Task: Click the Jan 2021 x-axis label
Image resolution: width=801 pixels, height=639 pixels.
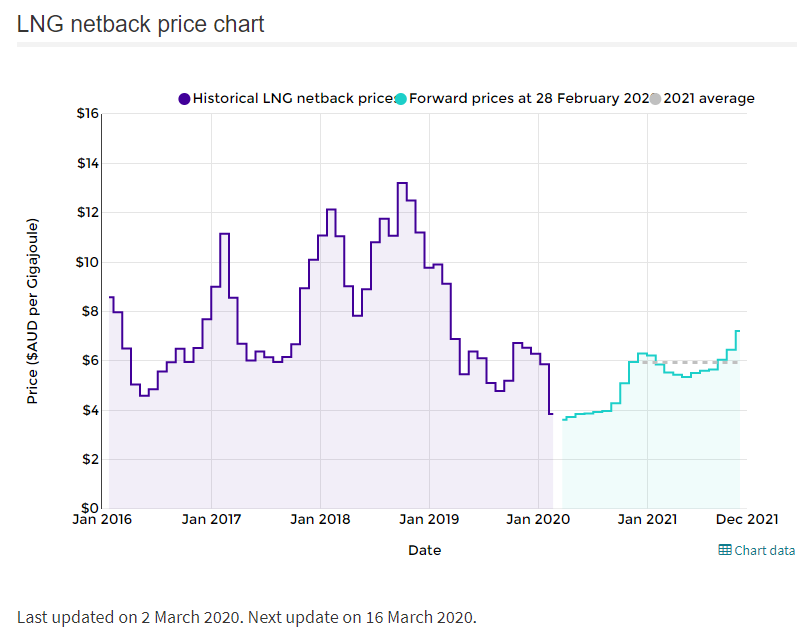Action: [647, 519]
